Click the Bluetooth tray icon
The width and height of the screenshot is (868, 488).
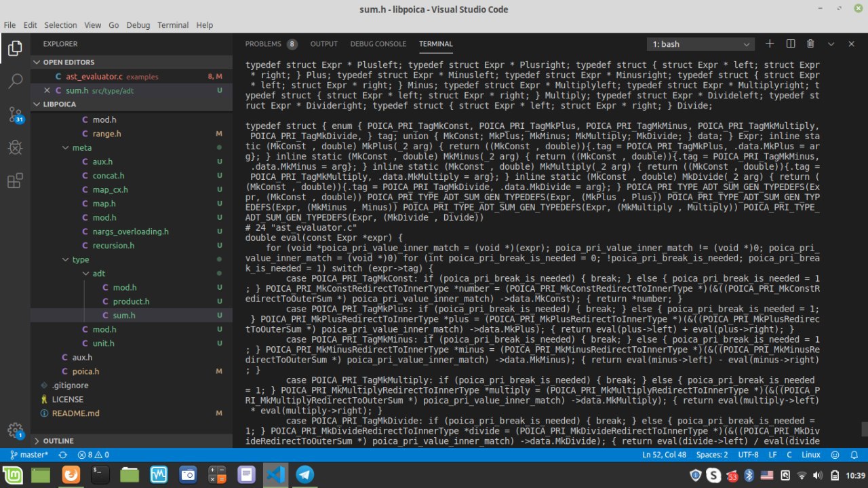tap(749, 475)
